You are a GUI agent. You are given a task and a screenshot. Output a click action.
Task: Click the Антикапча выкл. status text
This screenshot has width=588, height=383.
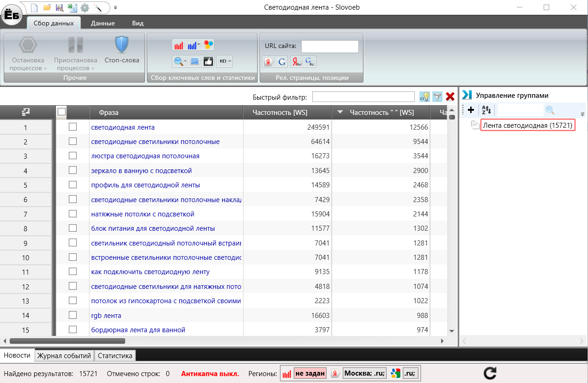210,373
